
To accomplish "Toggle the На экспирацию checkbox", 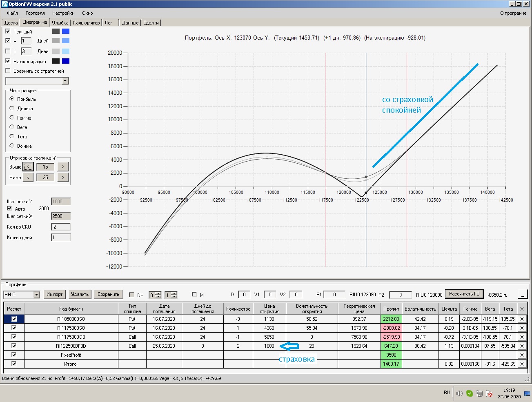I will pyautogui.click(x=8, y=61).
